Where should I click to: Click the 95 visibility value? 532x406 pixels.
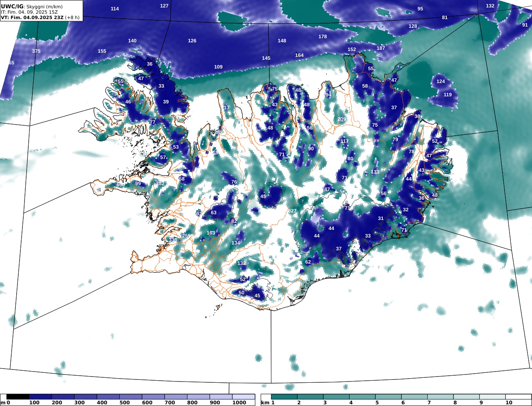click(420, 9)
